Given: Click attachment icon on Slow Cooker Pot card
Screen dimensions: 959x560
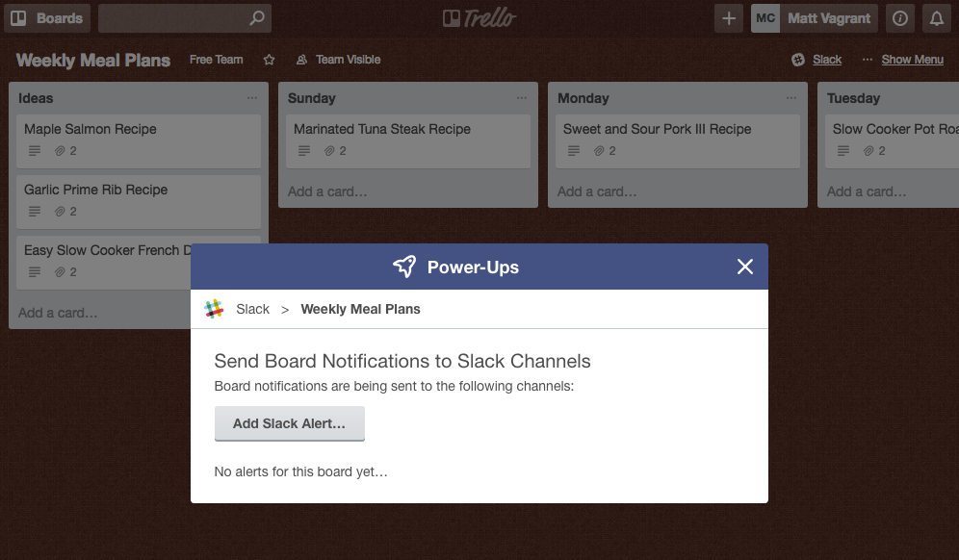Looking at the screenshot, I should click(869, 151).
